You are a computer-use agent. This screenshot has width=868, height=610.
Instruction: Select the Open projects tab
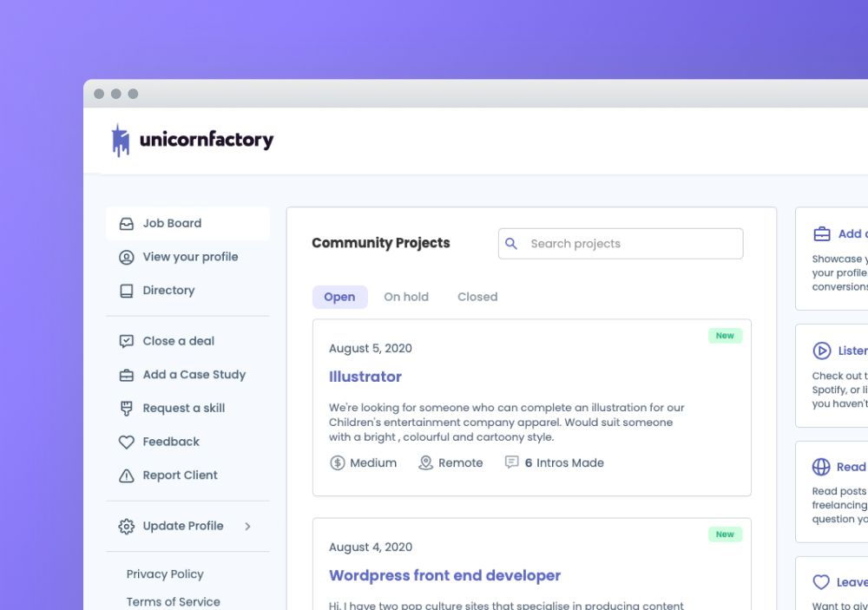pyautogui.click(x=340, y=297)
